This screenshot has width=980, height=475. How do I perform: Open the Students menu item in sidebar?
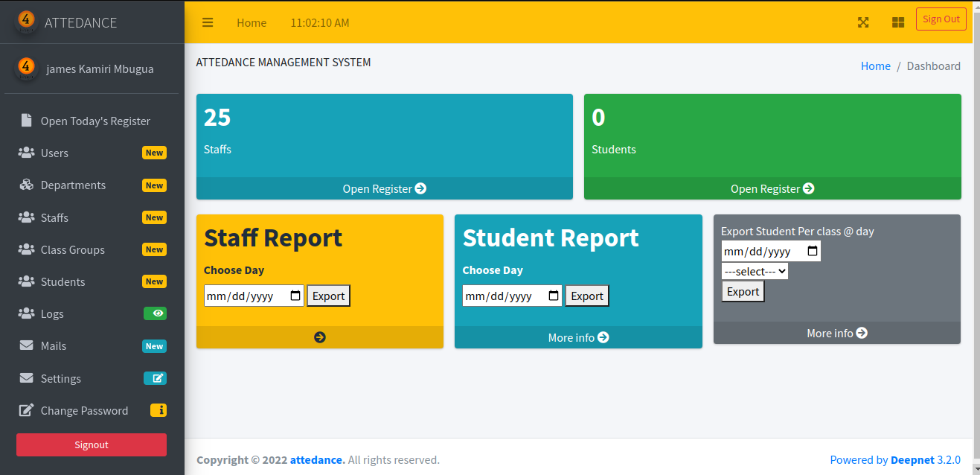tap(63, 281)
